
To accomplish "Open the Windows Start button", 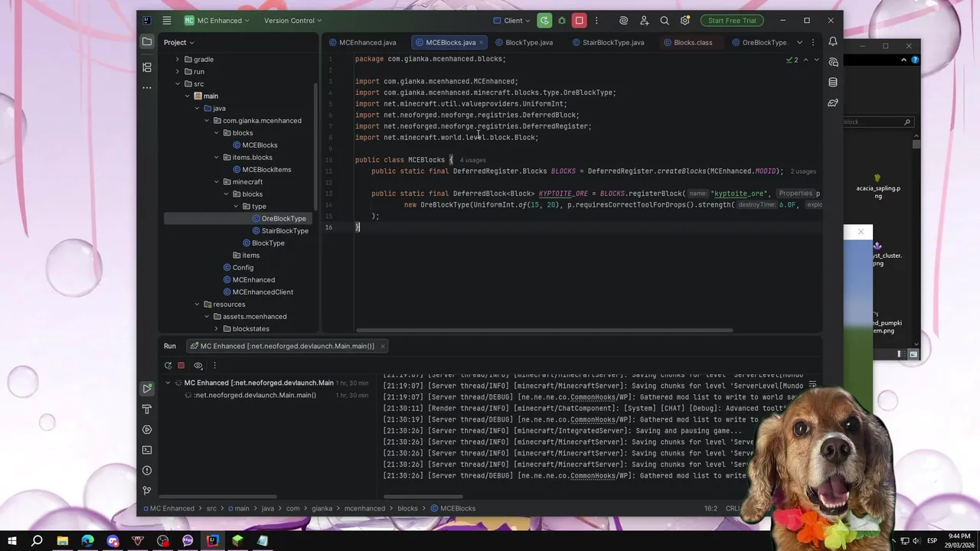I will (12, 541).
